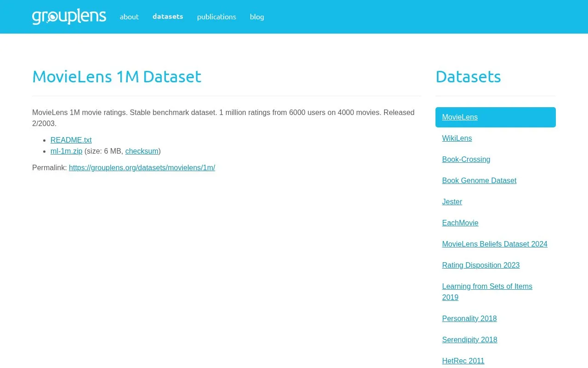Open the Book-Crossing dataset link

pyautogui.click(x=466, y=160)
